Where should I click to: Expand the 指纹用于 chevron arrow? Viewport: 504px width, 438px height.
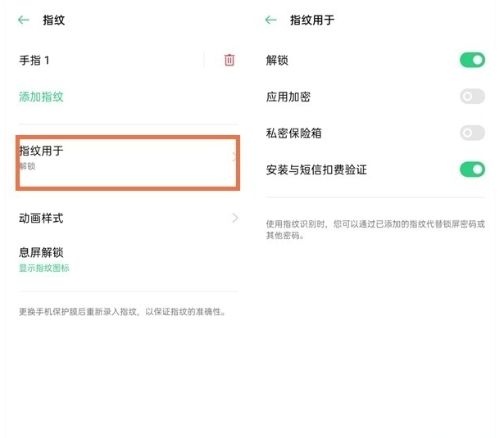(x=234, y=156)
